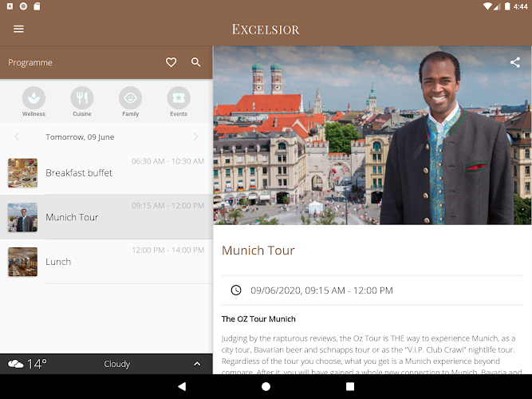
Task: Tap the Munich Tour list thumbnail
Action: tap(23, 217)
